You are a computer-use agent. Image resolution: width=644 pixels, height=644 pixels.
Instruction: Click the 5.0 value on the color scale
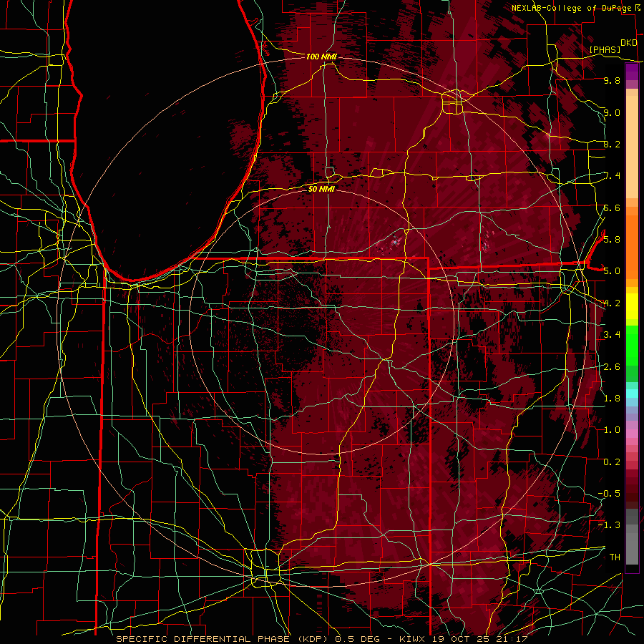612,271
